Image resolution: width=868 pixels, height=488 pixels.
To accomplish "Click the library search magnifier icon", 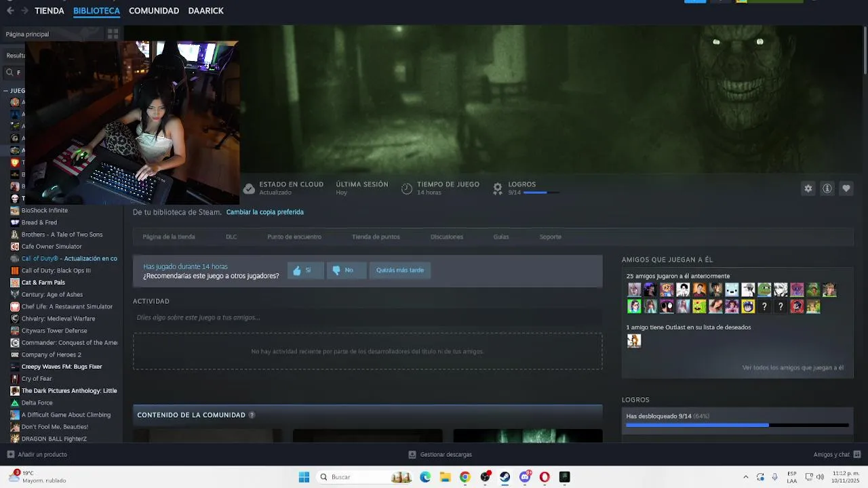I will [x=9, y=73].
